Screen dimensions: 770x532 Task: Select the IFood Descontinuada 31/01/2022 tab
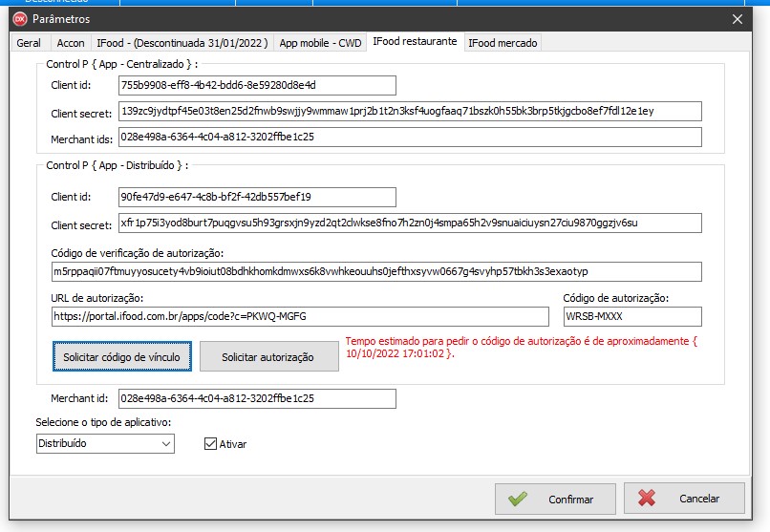tap(182, 43)
